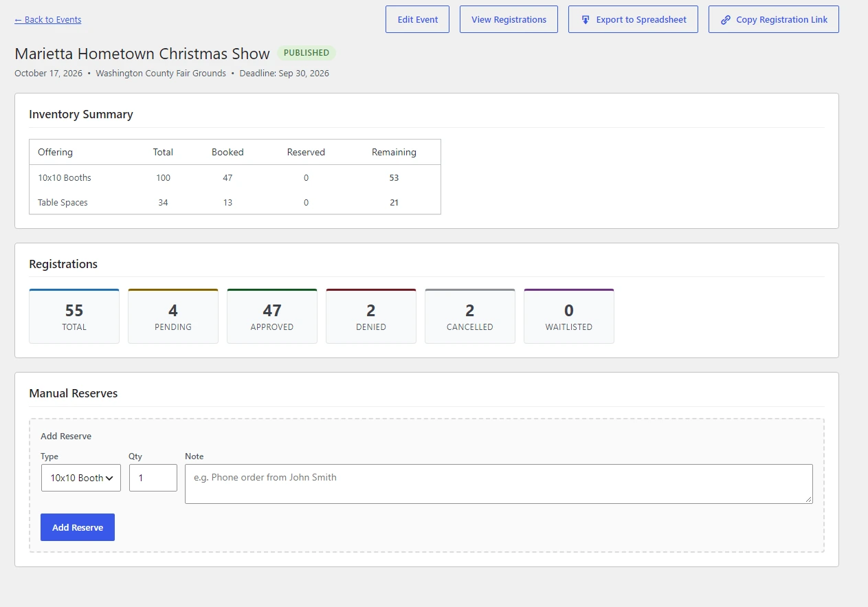Click the Edit Event button
The width and height of the screenshot is (868, 607).
click(417, 19)
